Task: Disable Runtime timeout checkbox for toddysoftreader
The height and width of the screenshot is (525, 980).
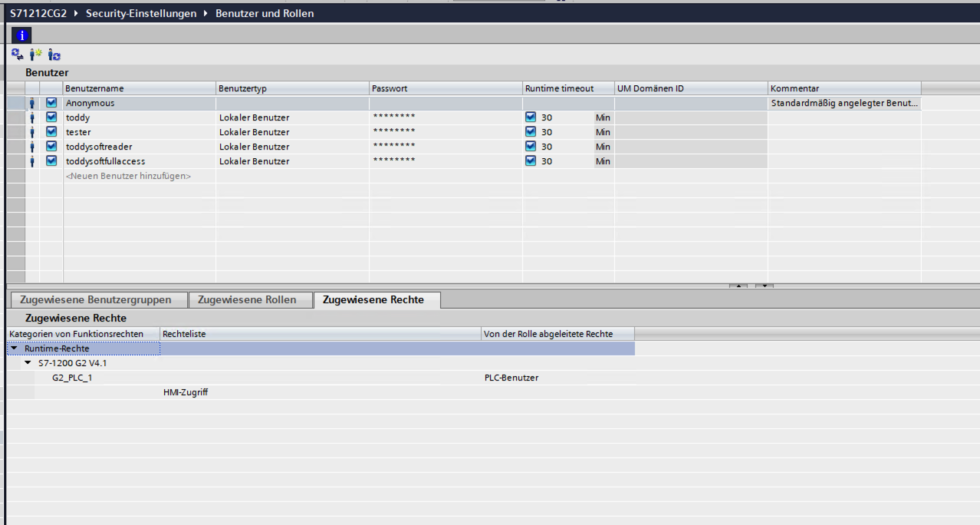Action: 531,147
